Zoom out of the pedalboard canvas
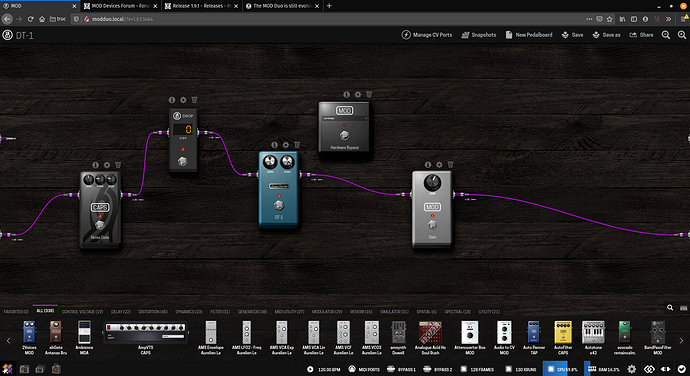The width and height of the screenshot is (690, 376). click(x=666, y=35)
